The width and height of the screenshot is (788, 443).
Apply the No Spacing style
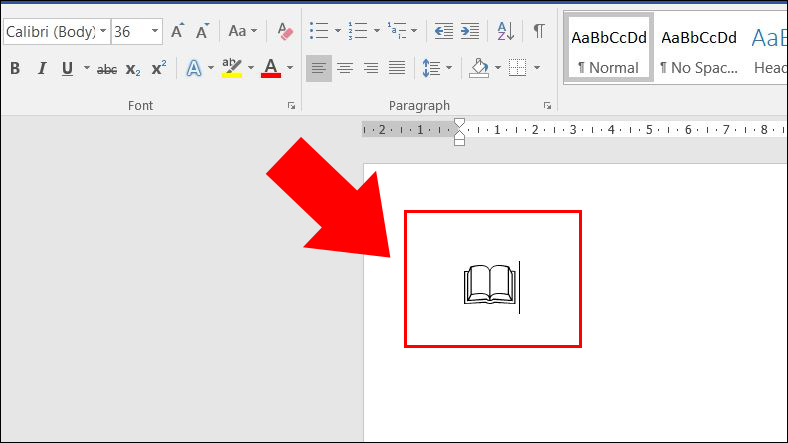698,50
